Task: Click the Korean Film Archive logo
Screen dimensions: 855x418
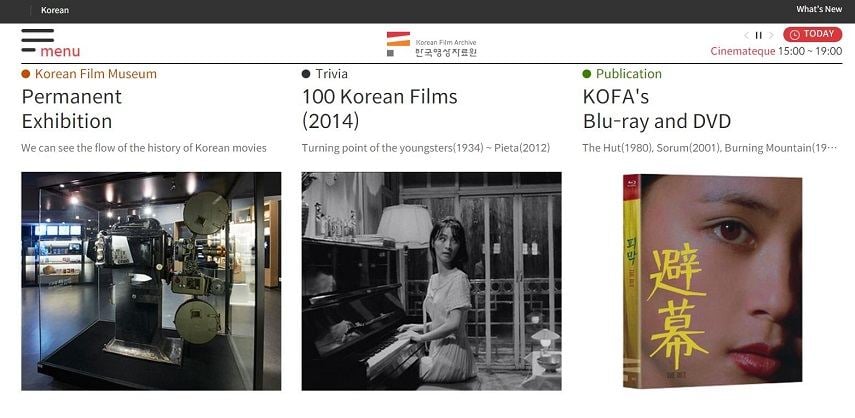Action: [x=431, y=44]
